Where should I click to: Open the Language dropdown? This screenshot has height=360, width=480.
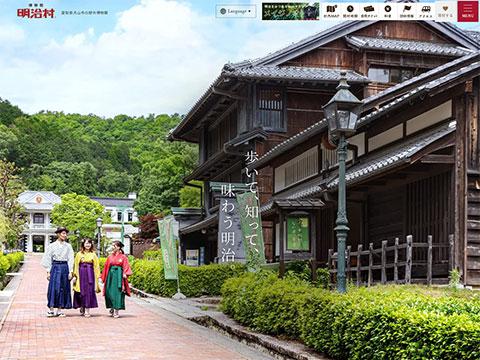[236, 11]
